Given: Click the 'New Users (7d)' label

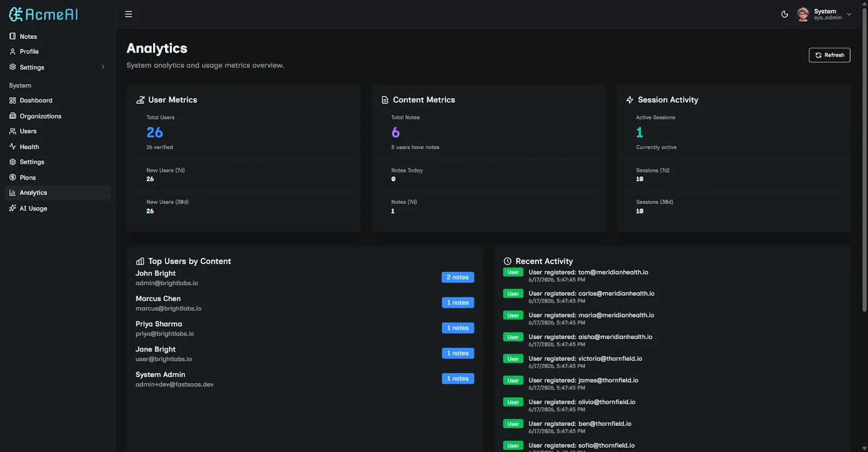Looking at the screenshot, I should (x=165, y=170).
